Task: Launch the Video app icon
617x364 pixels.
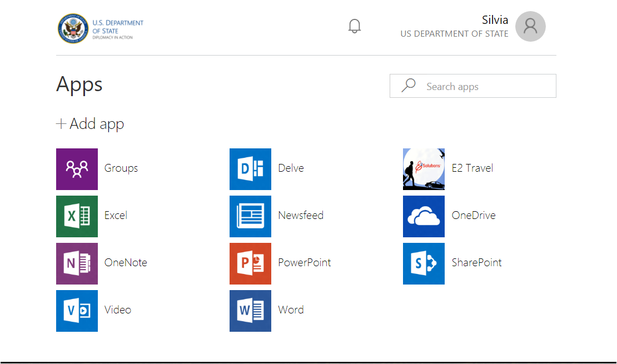Action: click(77, 311)
